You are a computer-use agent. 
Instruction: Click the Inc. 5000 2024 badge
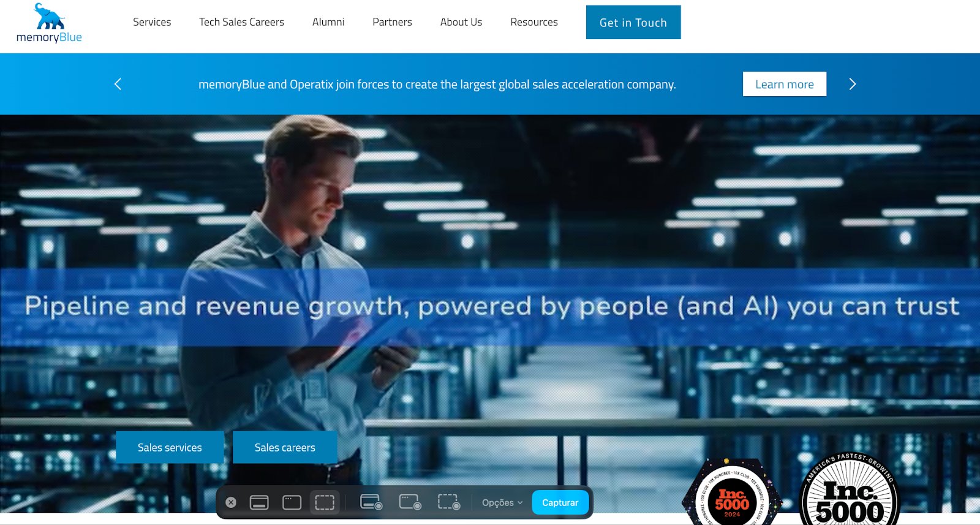(732, 496)
